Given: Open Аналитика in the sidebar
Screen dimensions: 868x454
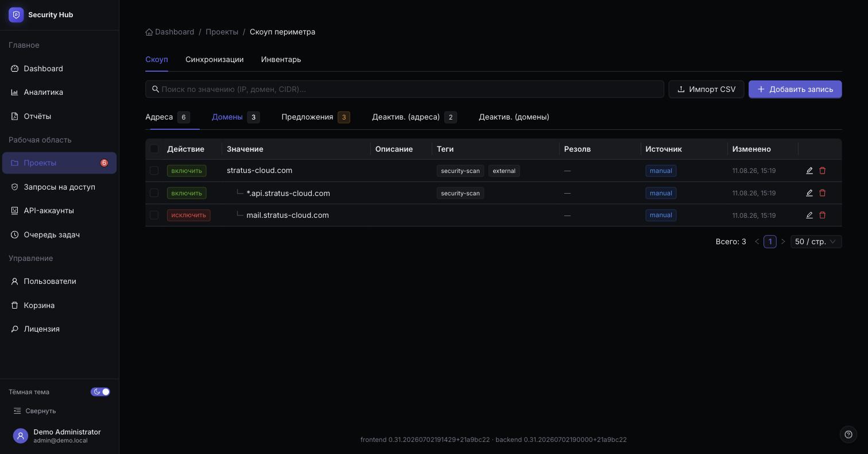Looking at the screenshot, I should [59, 92].
